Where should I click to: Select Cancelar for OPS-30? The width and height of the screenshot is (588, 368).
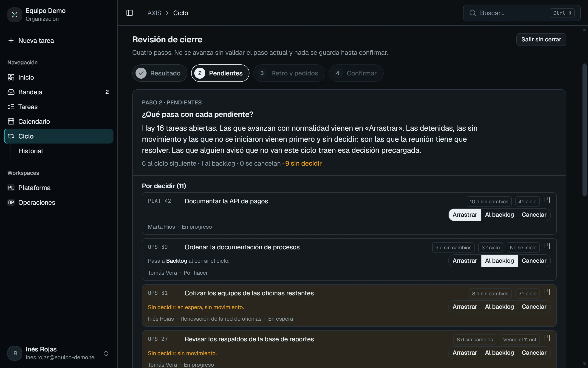point(534,261)
